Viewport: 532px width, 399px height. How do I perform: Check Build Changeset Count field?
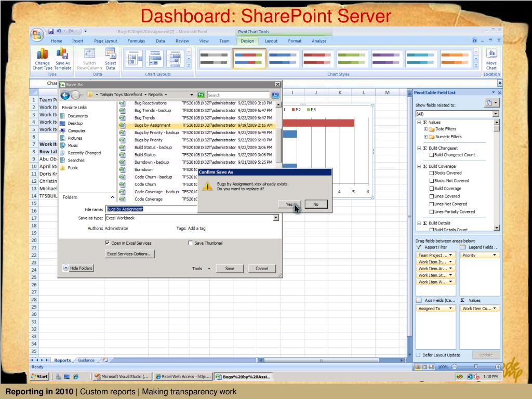pos(432,155)
